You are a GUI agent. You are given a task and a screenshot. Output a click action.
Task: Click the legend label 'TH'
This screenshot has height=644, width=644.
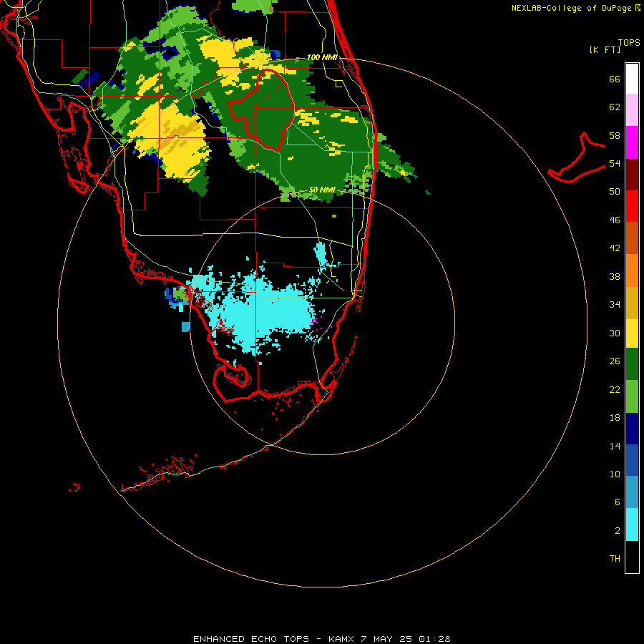[x=615, y=559]
